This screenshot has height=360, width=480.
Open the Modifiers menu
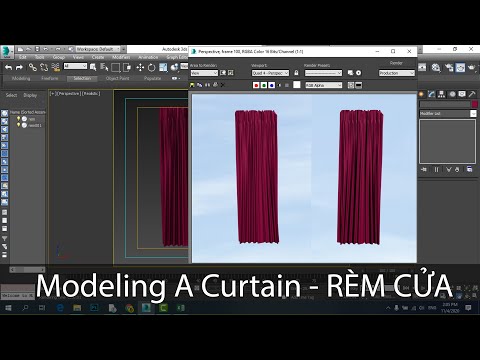[x=121, y=57]
